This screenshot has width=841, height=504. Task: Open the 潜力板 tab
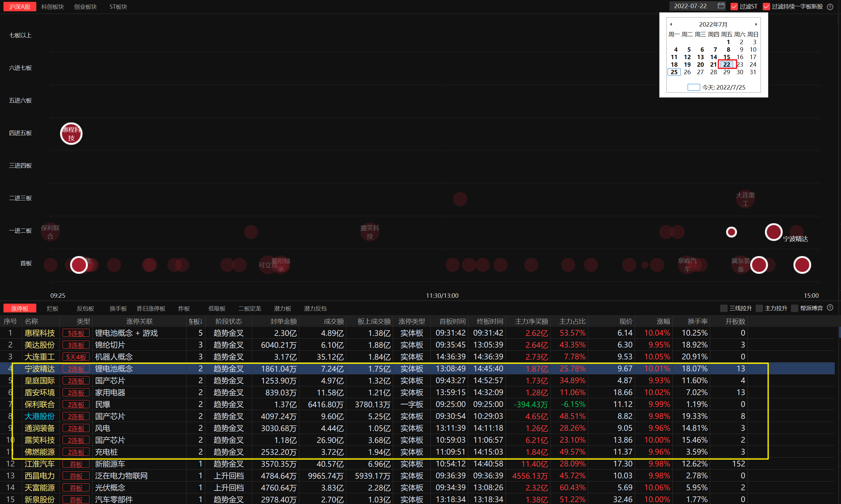click(x=283, y=308)
